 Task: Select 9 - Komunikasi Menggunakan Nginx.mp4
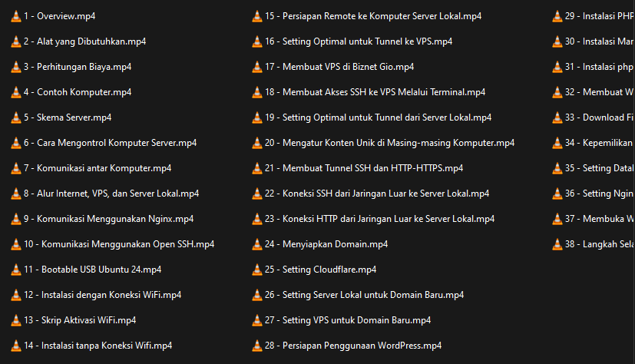(108, 219)
